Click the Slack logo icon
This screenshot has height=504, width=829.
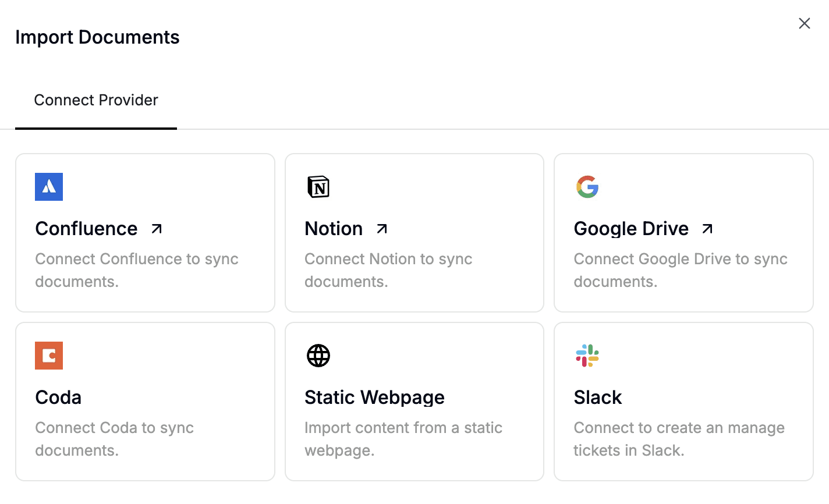pyautogui.click(x=587, y=356)
